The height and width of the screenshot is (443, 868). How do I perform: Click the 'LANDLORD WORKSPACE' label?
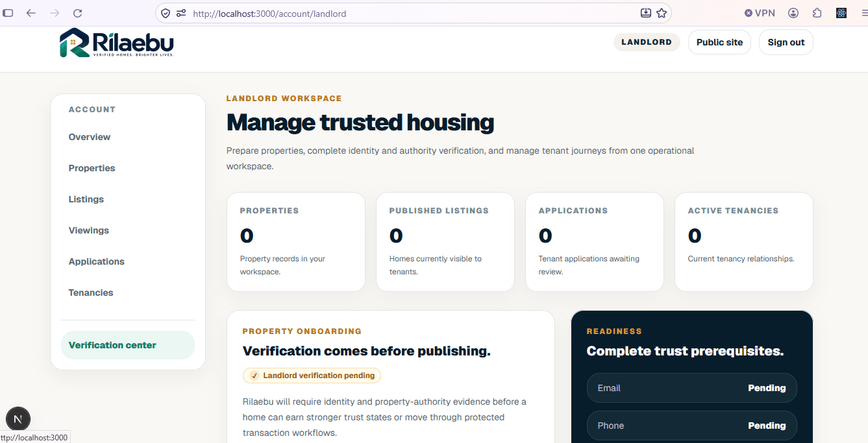(284, 99)
